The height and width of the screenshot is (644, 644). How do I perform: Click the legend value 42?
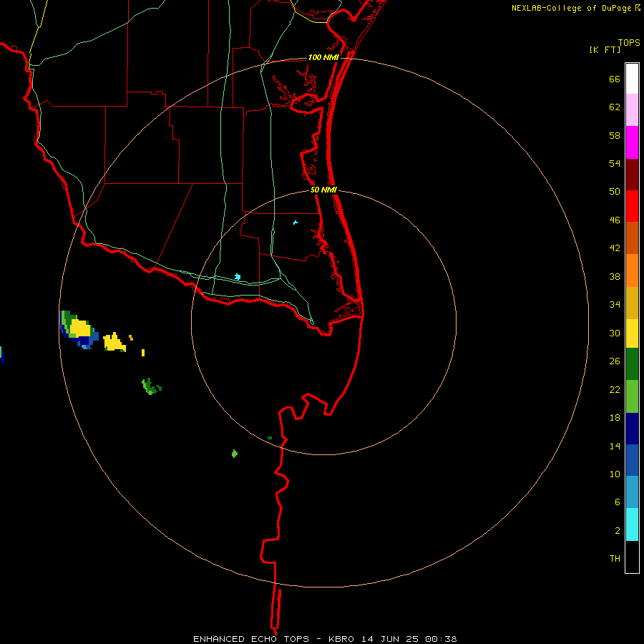[615, 248]
